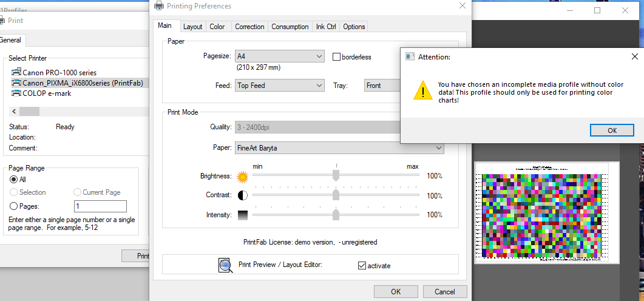Click the Intensity gradient icon
The height and width of the screenshot is (301, 644).
tap(243, 215)
